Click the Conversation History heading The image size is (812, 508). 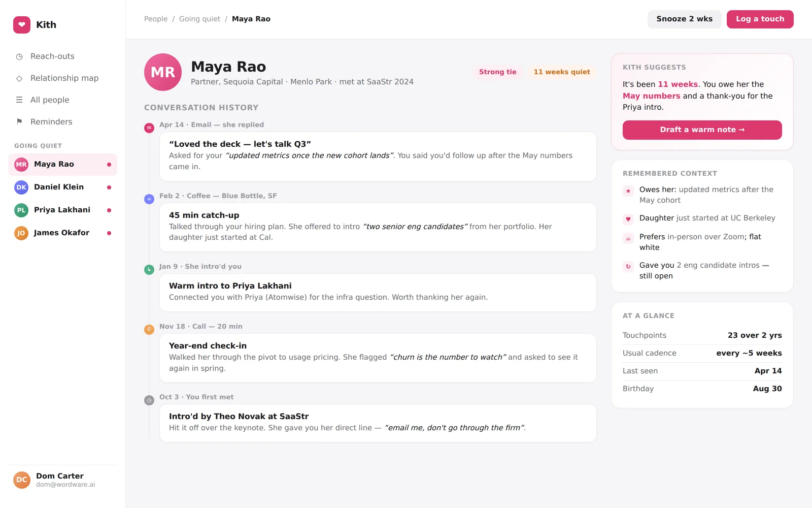click(201, 108)
